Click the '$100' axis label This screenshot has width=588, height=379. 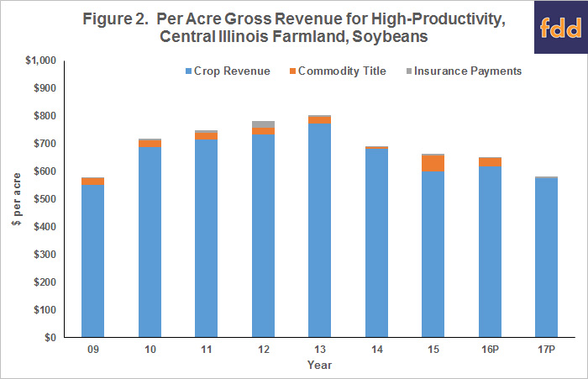(x=45, y=310)
